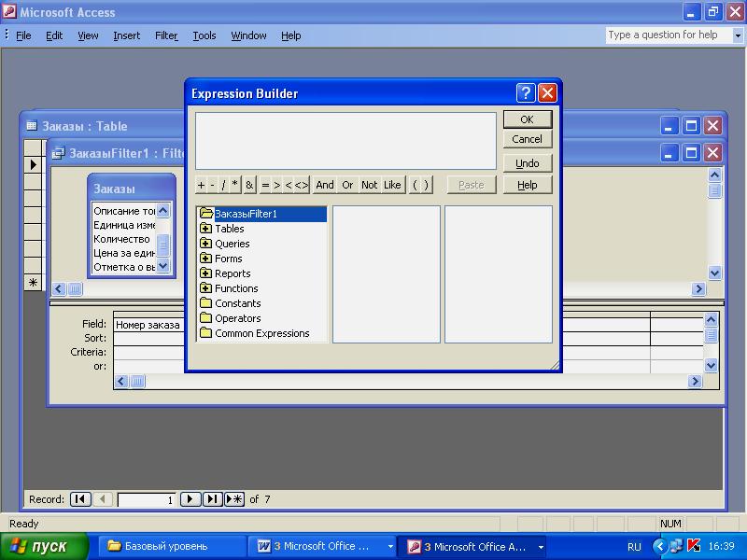
Task: Insert the Or operator
Action: pos(347,185)
